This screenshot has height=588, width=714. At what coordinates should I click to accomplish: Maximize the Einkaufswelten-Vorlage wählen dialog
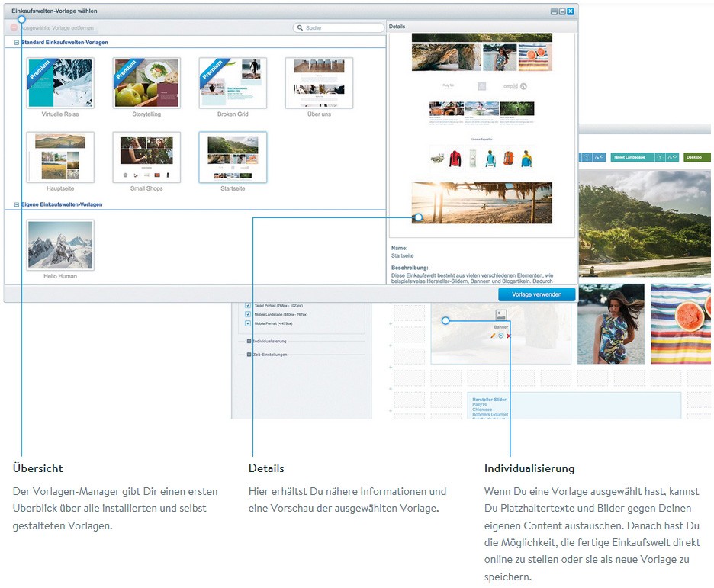[562, 11]
